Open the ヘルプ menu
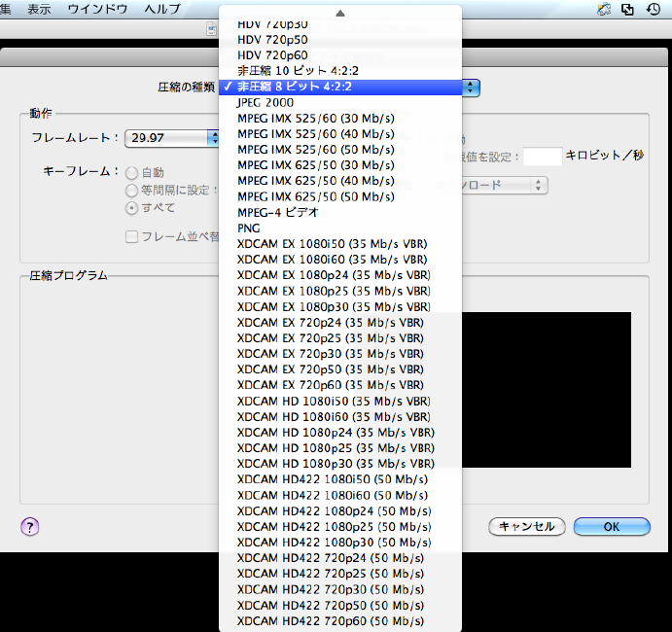The height and width of the screenshot is (632, 672). click(161, 9)
